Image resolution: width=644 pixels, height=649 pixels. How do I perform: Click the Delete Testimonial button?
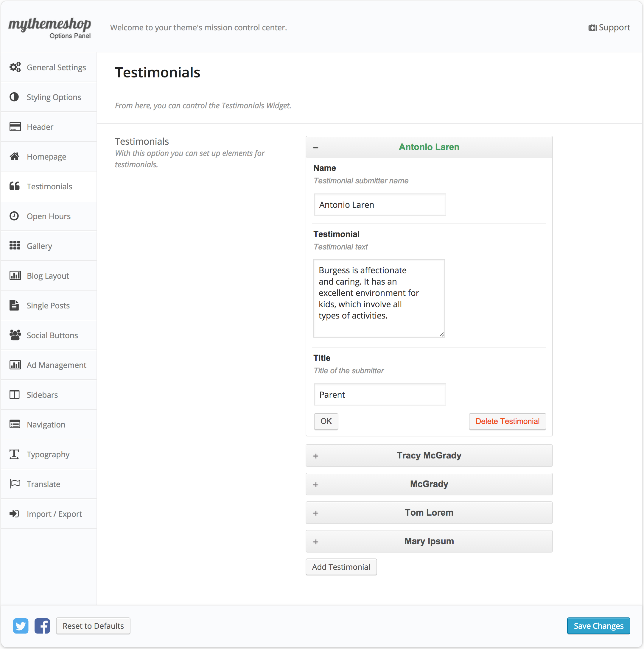pyautogui.click(x=507, y=421)
